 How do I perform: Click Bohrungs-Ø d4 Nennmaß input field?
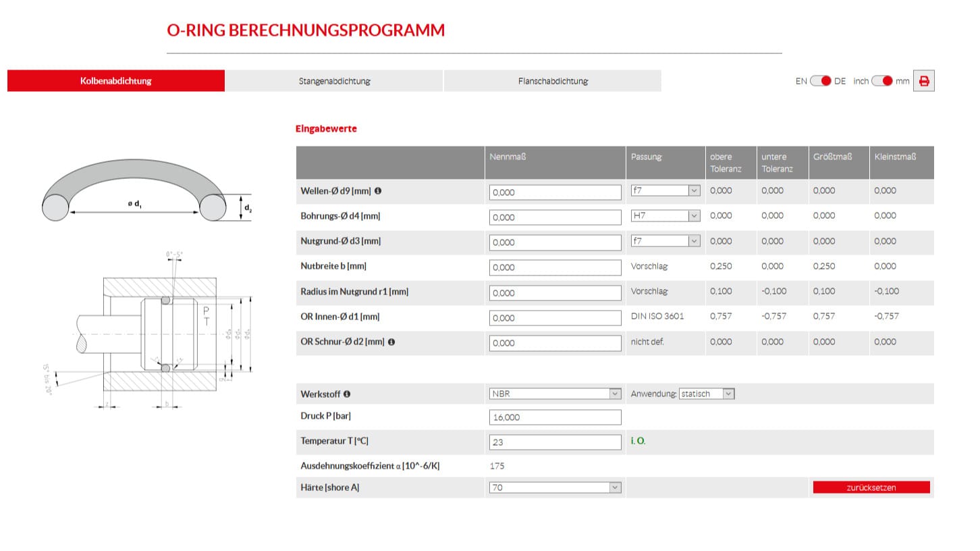[555, 217]
